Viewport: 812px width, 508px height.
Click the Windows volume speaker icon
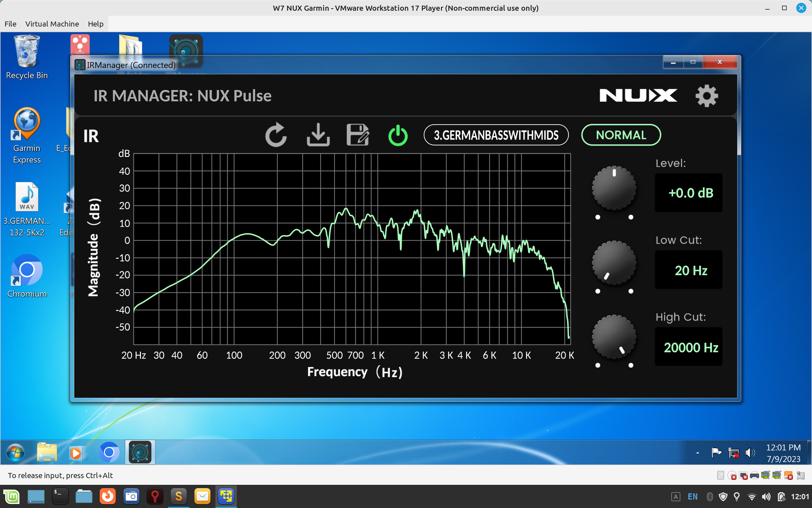(x=750, y=452)
